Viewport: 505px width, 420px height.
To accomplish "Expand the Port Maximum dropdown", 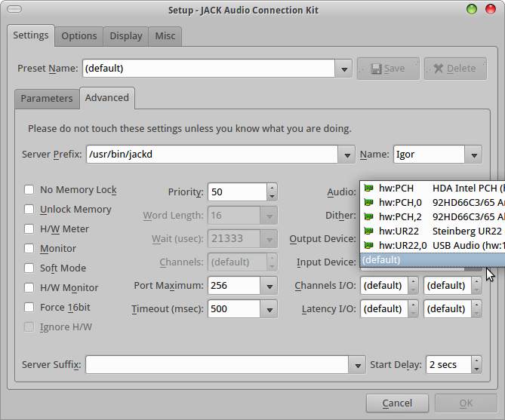I will pos(269,286).
